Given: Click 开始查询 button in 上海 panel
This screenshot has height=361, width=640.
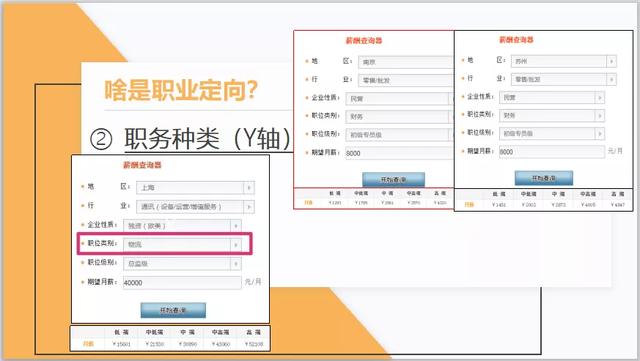Looking at the screenshot, I should (x=173, y=310).
